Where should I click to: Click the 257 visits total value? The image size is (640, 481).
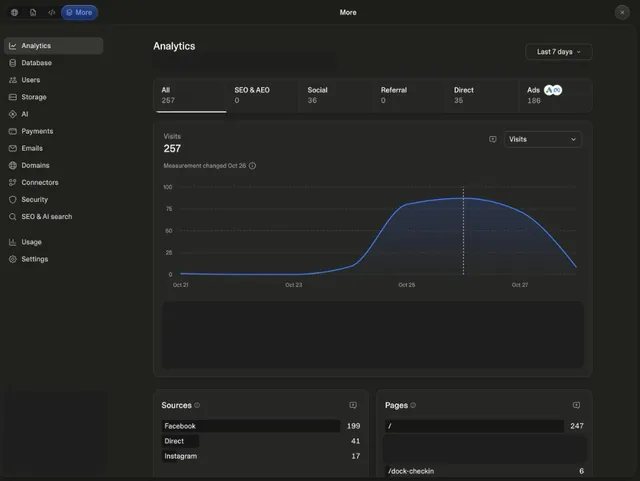pyautogui.click(x=172, y=149)
